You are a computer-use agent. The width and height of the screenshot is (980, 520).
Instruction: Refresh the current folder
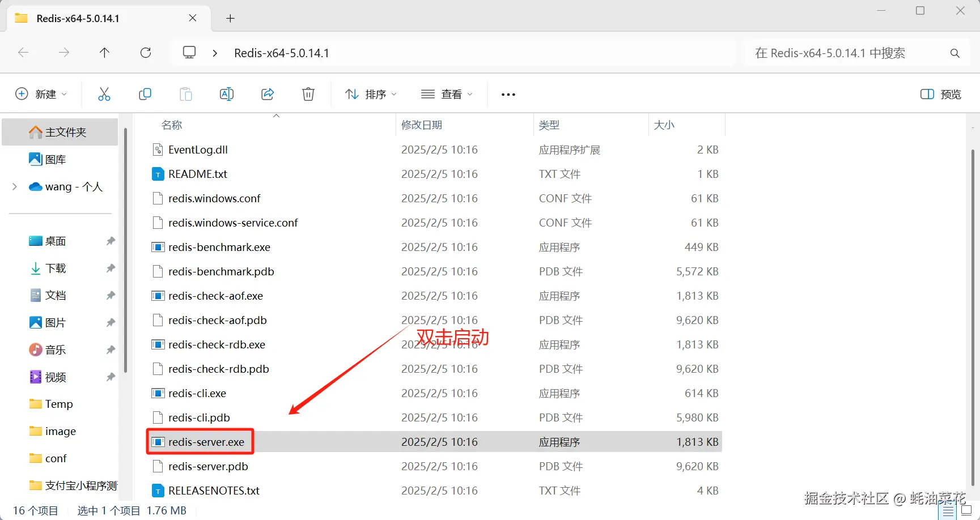click(x=146, y=53)
